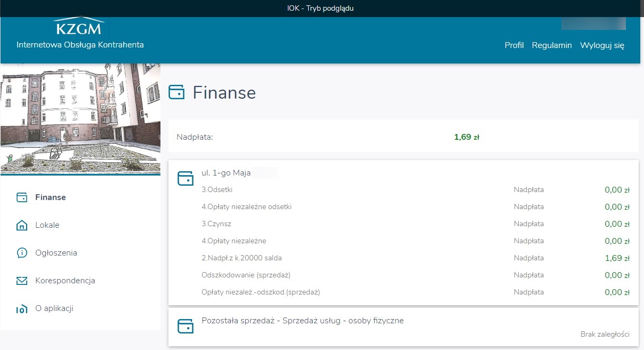This screenshot has height=350, width=644.
Task: Open the Profil link in header
Action: click(x=514, y=45)
